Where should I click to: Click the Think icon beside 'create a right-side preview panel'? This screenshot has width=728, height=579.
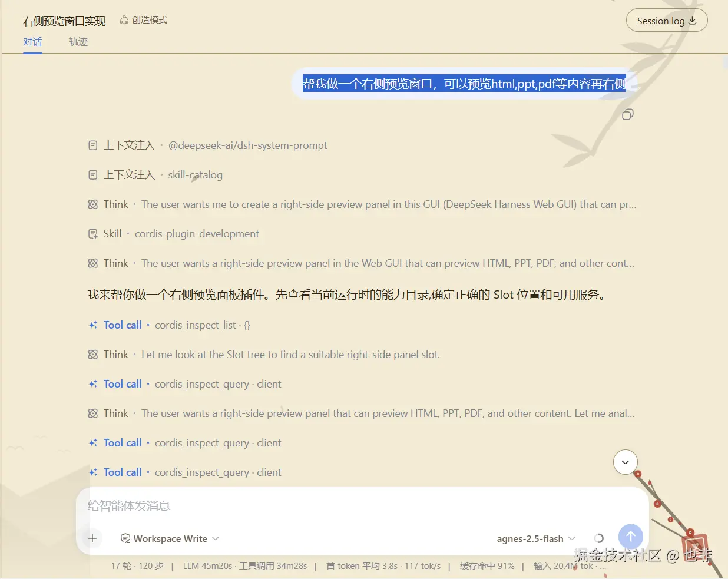(92, 204)
